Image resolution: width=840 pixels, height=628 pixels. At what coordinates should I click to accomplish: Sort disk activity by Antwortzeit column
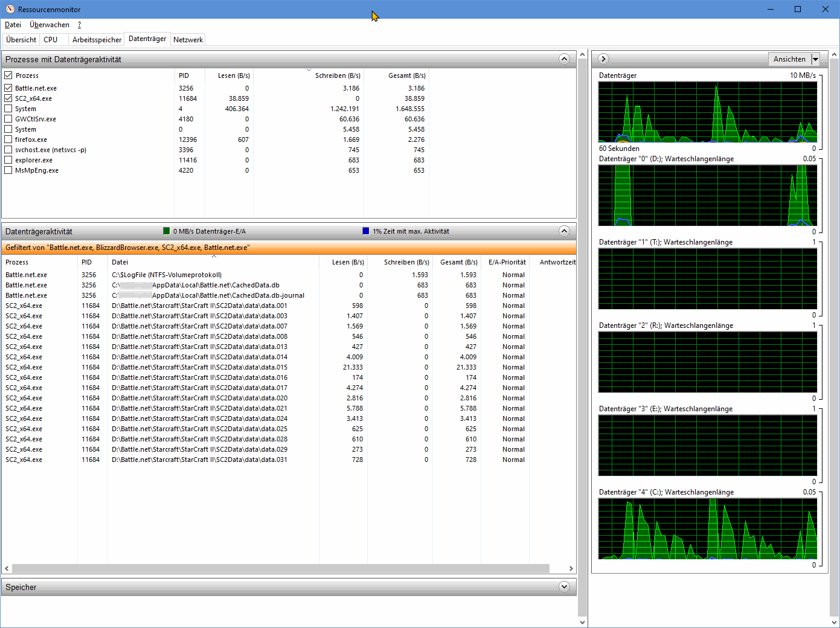[x=553, y=262]
